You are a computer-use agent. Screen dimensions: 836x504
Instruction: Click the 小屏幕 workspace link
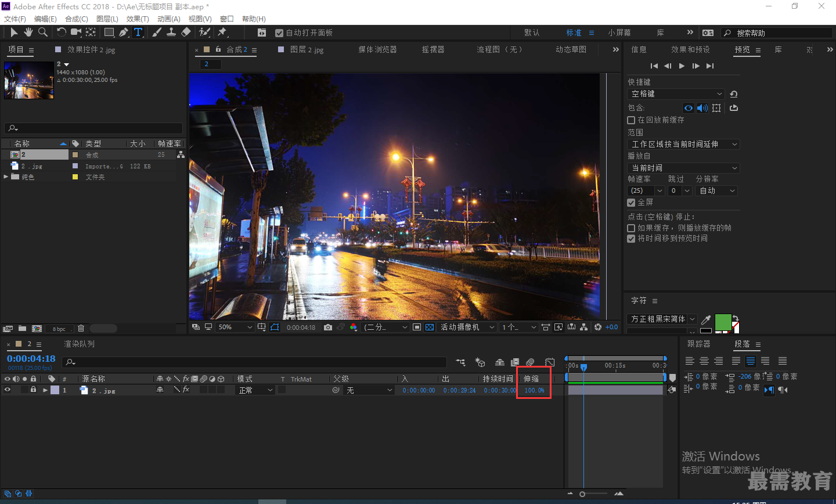pos(619,33)
